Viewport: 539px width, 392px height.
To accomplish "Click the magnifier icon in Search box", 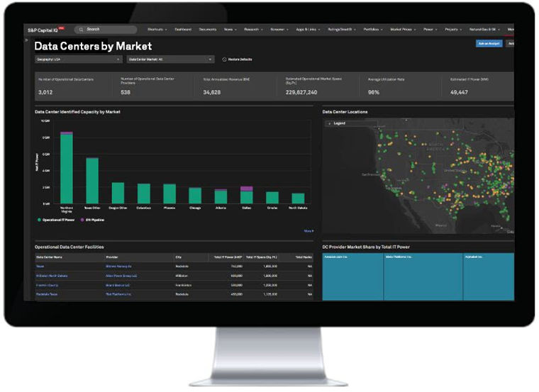I will click(x=81, y=30).
